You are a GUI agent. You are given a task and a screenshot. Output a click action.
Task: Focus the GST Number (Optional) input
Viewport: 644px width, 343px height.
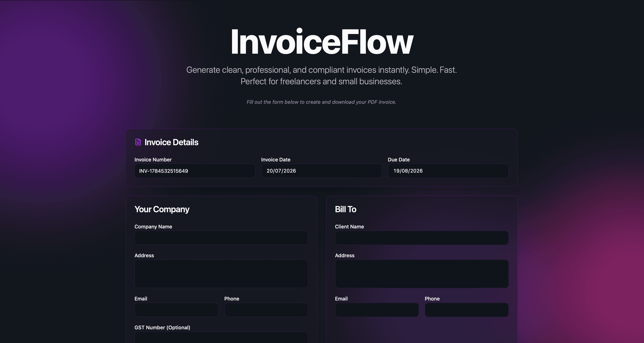point(221,337)
